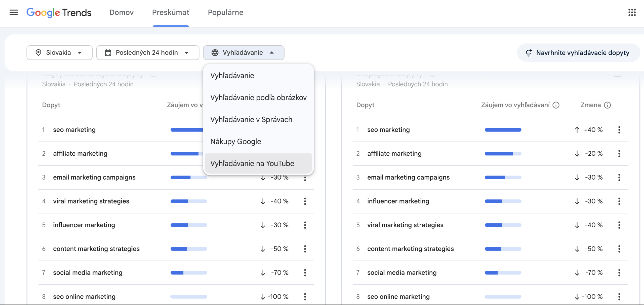
Task: Open more options for right social media marketing row
Action: pyautogui.click(x=619, y=273)
